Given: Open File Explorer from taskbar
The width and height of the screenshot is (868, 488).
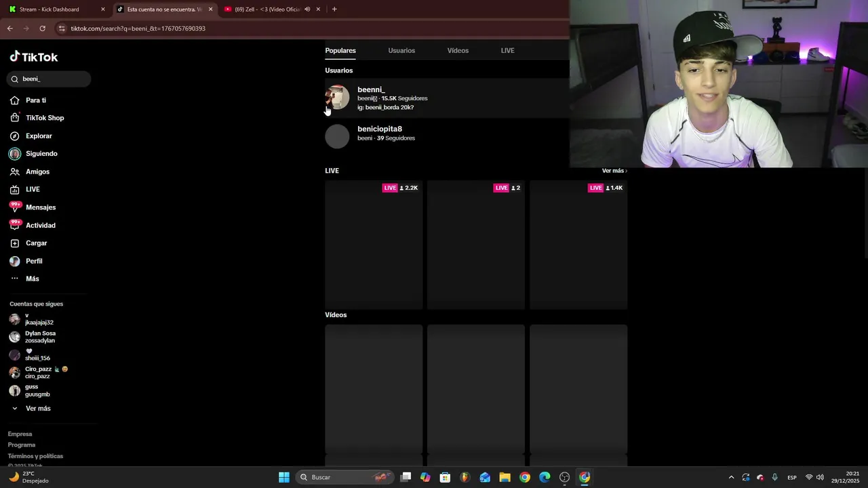Looking at the screenshot, I should pyautogui.click(x=505, y=477).
